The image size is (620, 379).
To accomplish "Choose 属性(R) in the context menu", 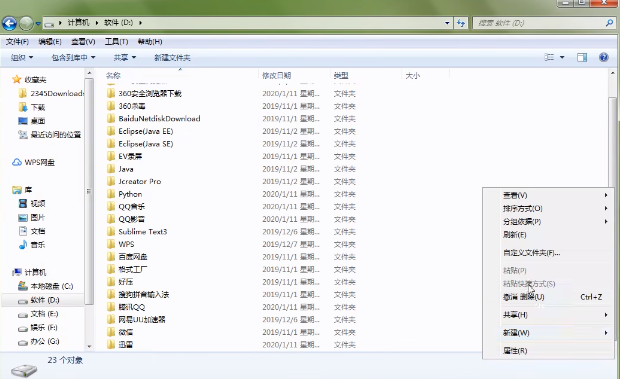I will tap(548, 351).
